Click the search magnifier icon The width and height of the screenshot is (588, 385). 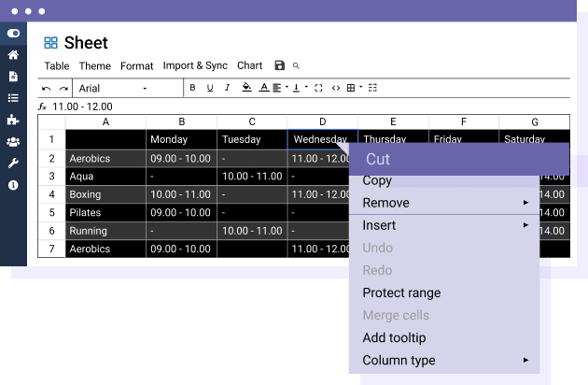point(297,66)
